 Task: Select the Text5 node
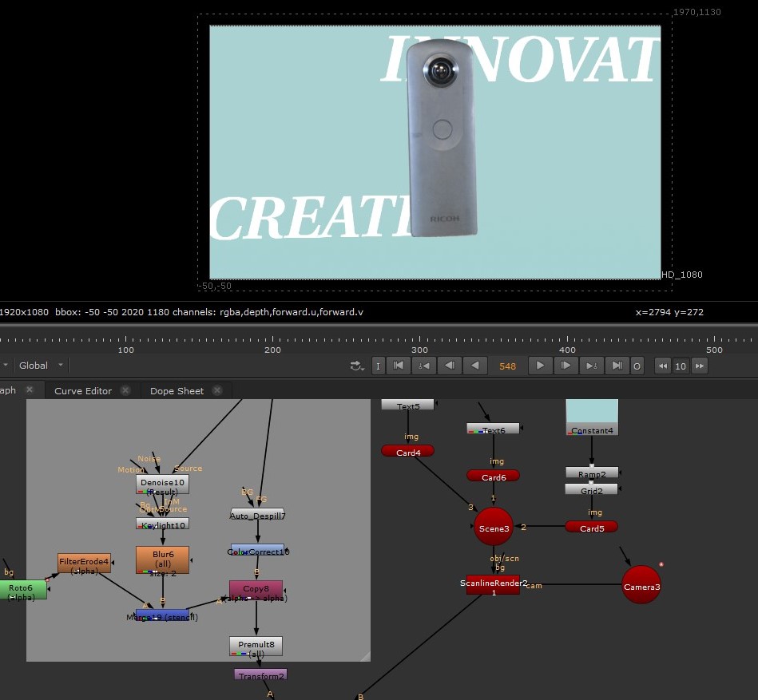click(x=407, y=405)
